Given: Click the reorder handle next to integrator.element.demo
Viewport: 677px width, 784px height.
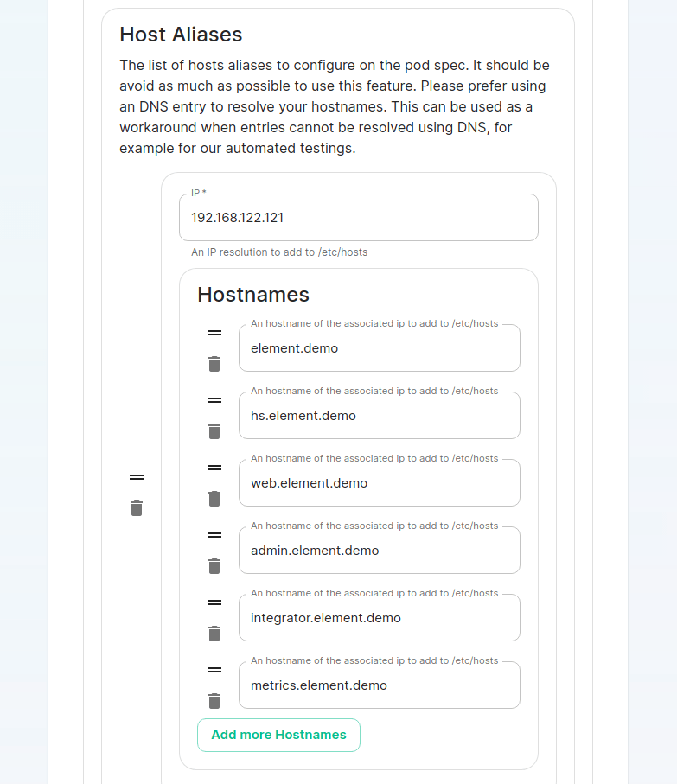Looking at the screenshot, I should [214, 602].
